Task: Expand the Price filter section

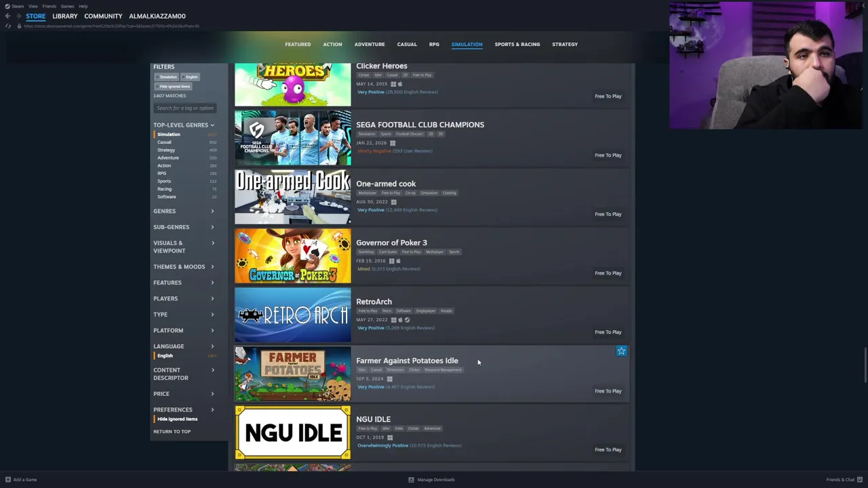Action: 184,394
